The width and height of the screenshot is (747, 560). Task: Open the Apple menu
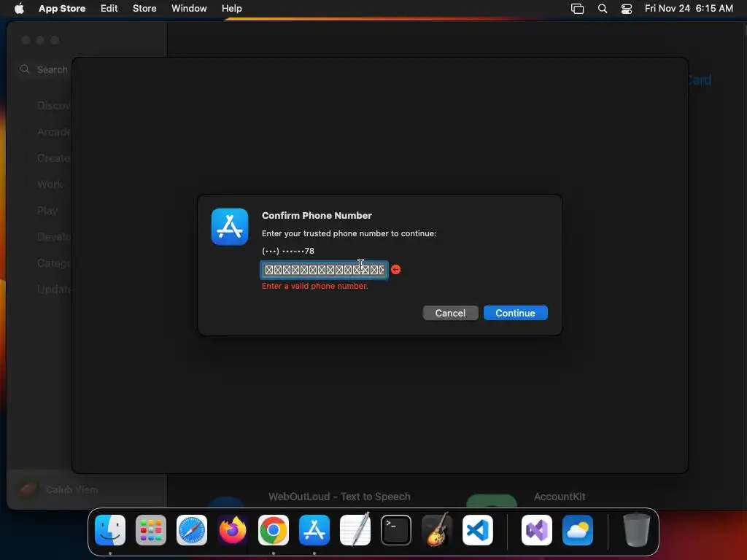(x=19, y=8)
